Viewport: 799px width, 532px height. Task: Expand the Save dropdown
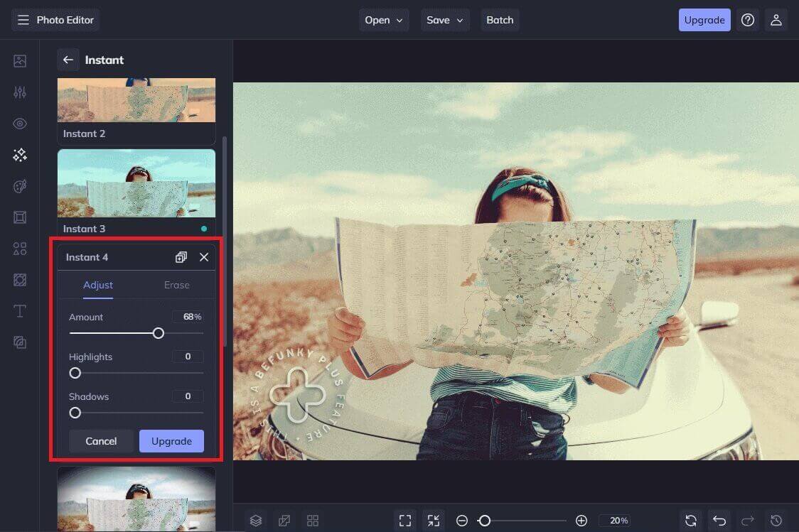(x=445, y=20)
